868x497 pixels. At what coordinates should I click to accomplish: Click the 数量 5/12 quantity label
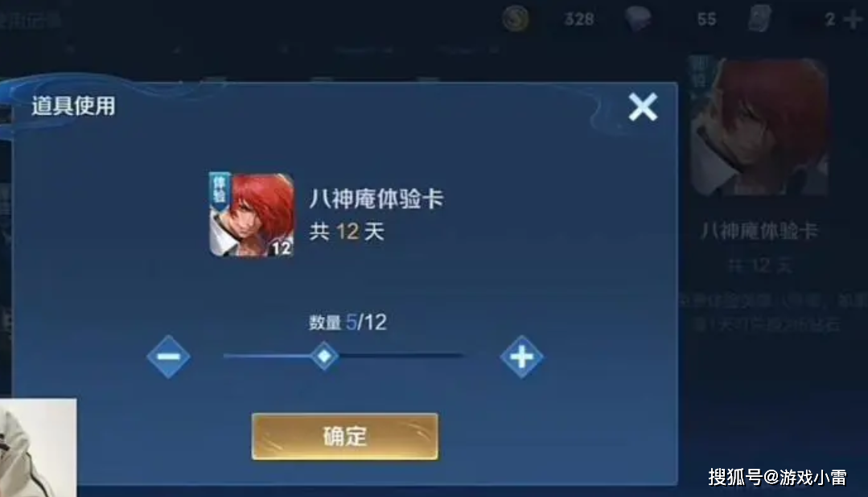(x=348, y=322)
